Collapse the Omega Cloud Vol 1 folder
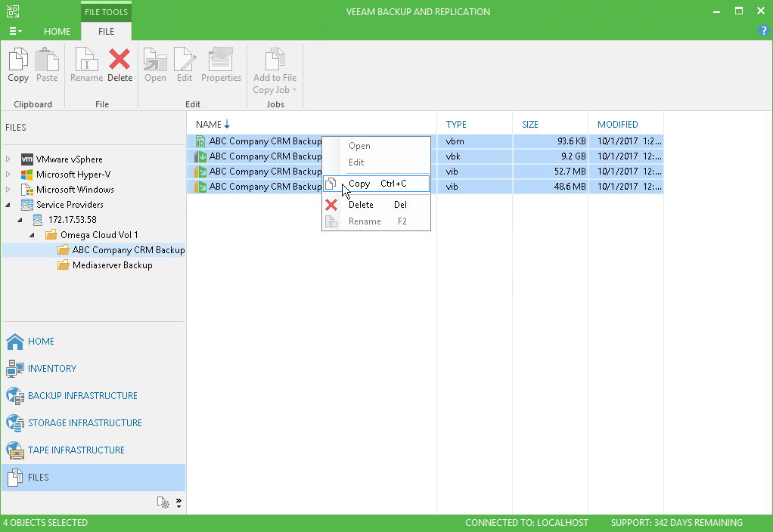Screen dimensions: 773x532 32,236
